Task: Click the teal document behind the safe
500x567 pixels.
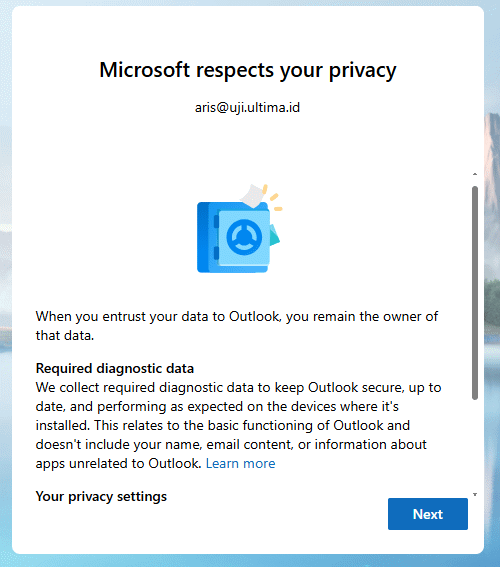Action: click(274, 235)
